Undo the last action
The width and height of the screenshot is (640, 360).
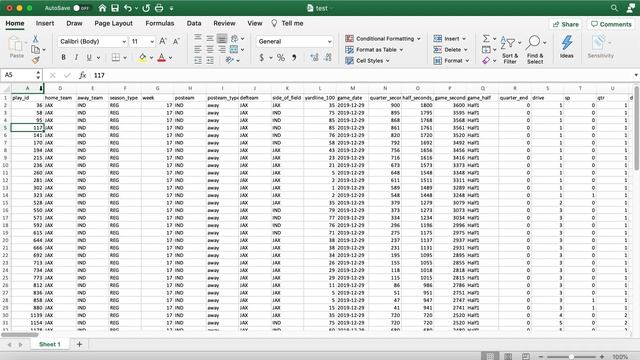pos(128,8)
